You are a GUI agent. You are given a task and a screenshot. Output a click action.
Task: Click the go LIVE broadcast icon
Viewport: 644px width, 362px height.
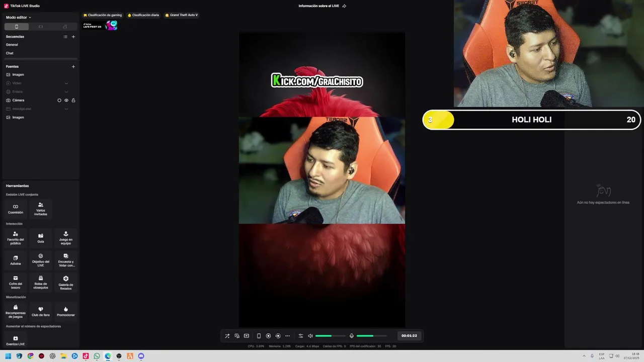coord(278,336)
